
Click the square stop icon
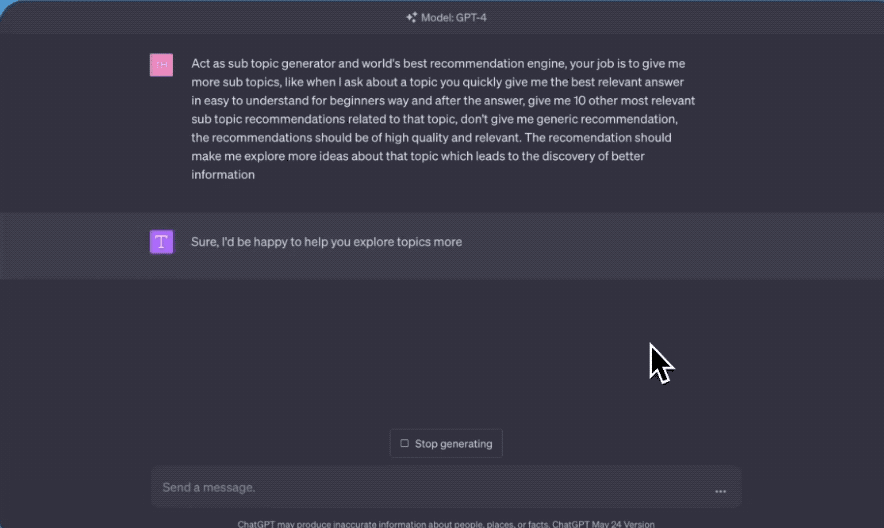point(404,443)
